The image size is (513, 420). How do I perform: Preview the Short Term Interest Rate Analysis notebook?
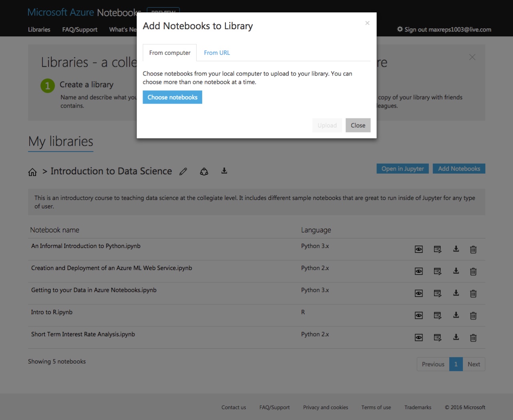[x=418, y=338]
